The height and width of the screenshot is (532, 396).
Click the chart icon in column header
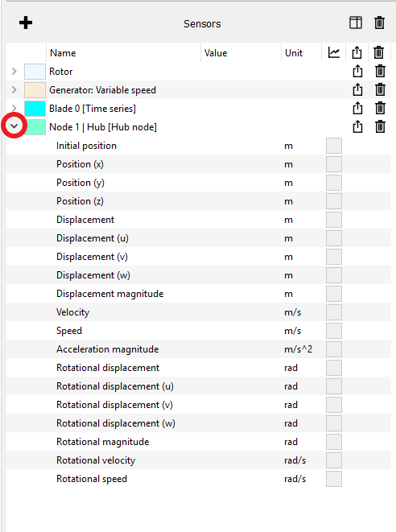(334, 52)
